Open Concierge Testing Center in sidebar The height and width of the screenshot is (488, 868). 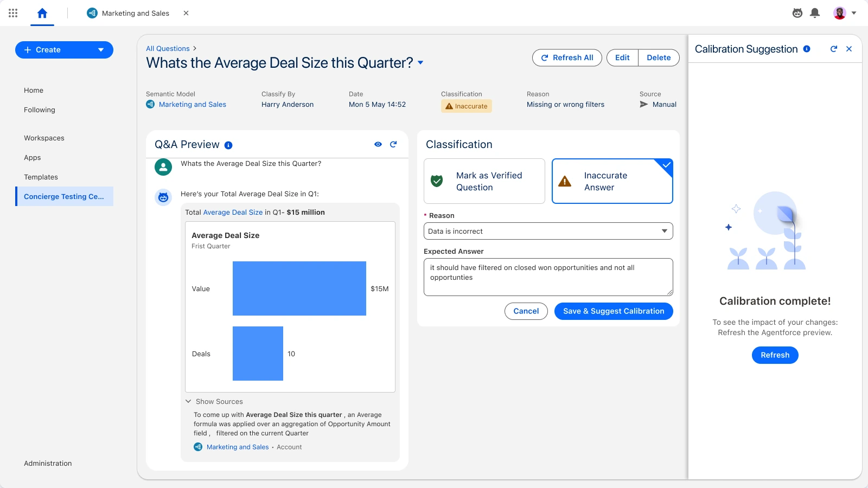(65, 196)
